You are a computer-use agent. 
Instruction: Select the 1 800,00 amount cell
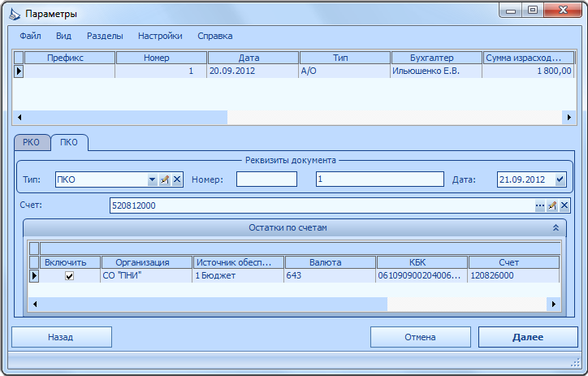528,71
